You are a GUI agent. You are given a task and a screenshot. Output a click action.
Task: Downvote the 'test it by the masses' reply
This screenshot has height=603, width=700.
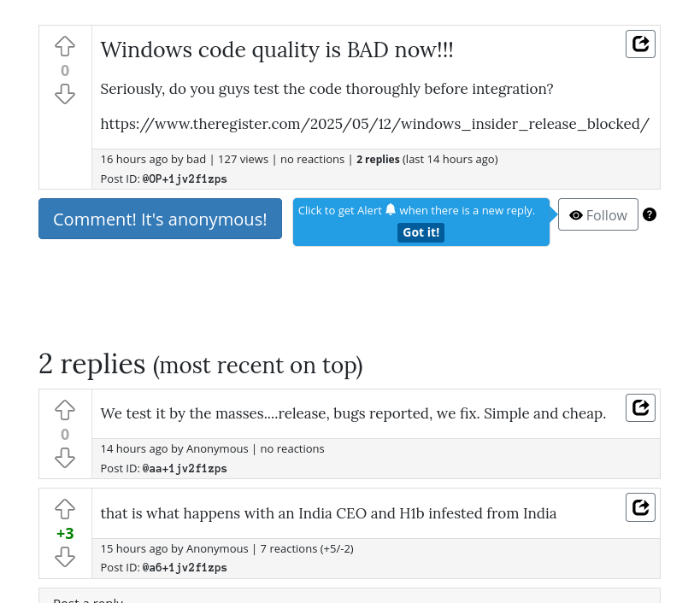65,458
